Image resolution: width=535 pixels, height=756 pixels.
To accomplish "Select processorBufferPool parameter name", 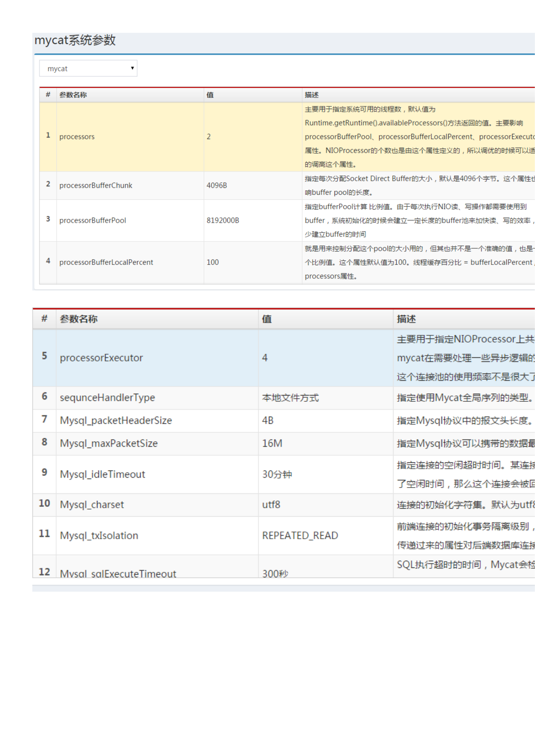I will [x=93, y=220].
